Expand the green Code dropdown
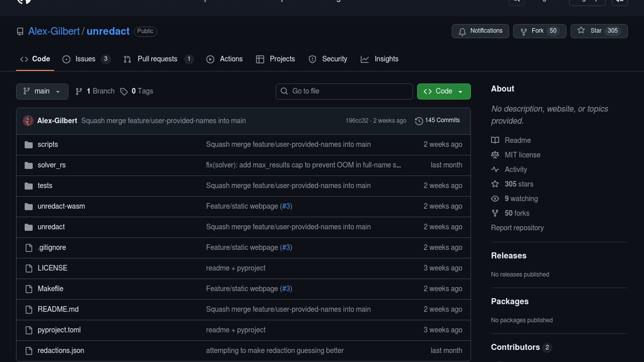The image size is (644, 362). (x=443, y=91)
